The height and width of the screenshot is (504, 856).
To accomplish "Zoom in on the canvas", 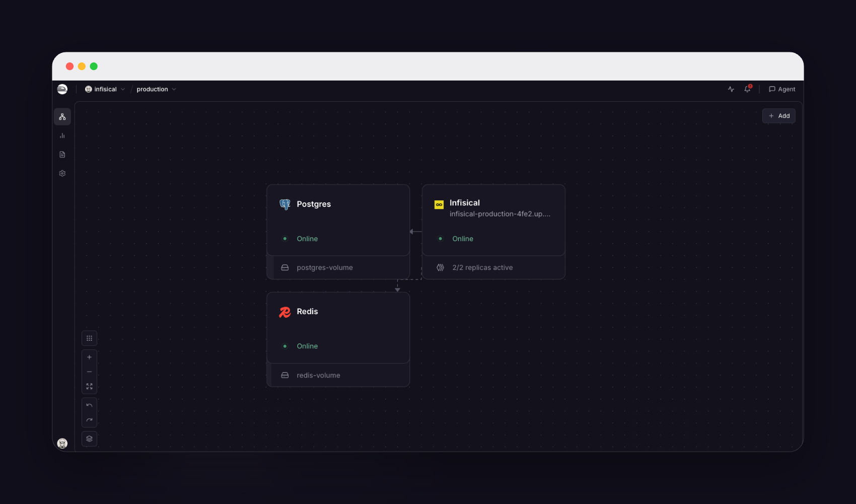I will 89,357.
